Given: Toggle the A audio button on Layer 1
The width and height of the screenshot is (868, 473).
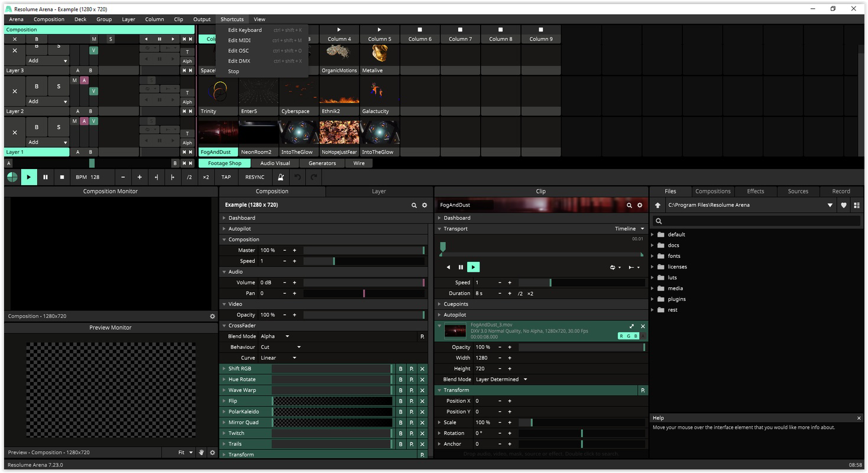Looking at the screenshot, I should click(x=84, y=121).
